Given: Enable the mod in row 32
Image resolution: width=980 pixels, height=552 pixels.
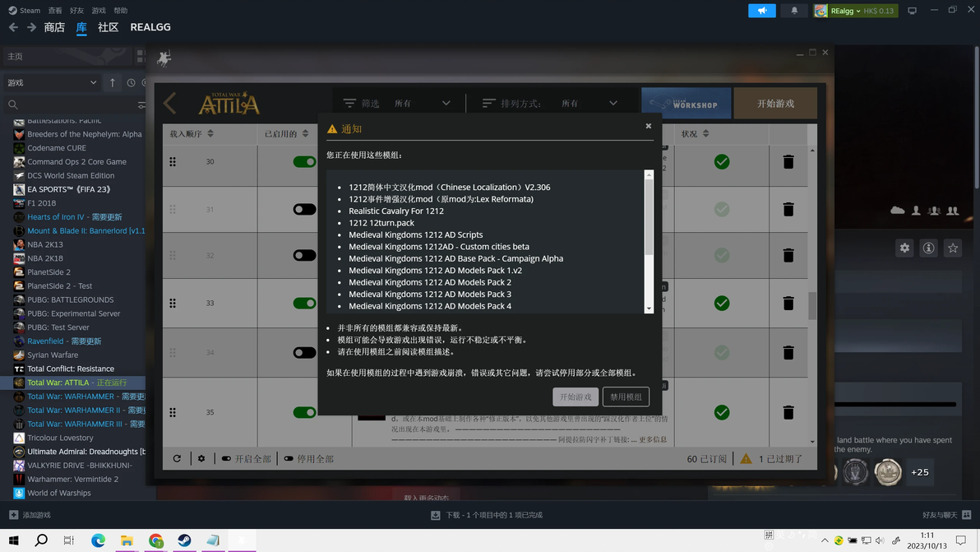Looking at the screenshot, I should [304, 255].
